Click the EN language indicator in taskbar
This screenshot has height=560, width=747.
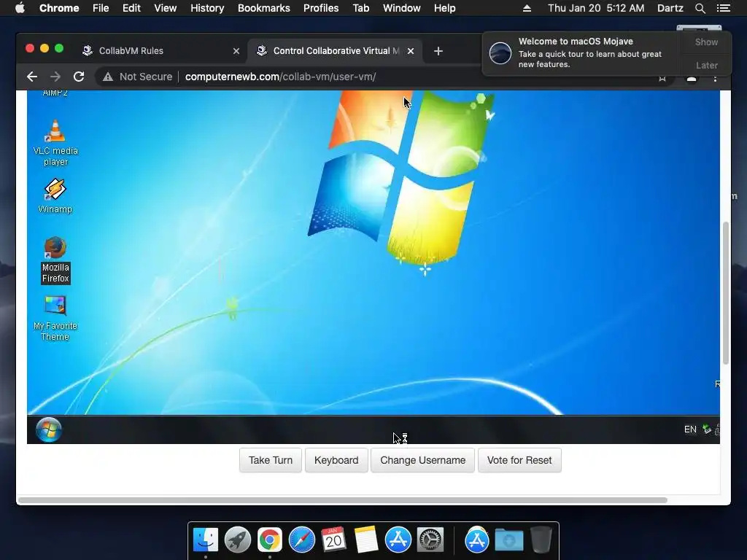[x=690, y=429]
